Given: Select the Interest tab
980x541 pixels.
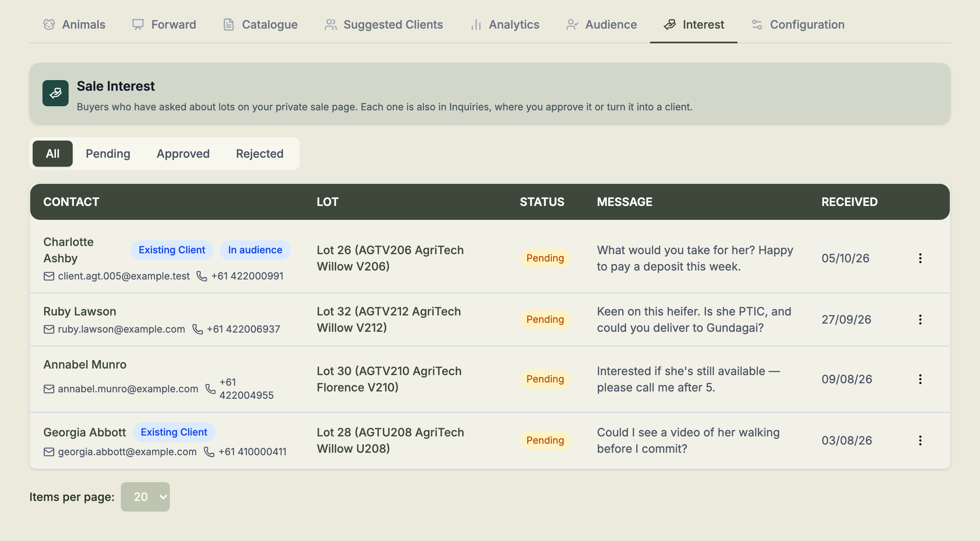Looking at the screenshot, I should (x=694, y=25).
